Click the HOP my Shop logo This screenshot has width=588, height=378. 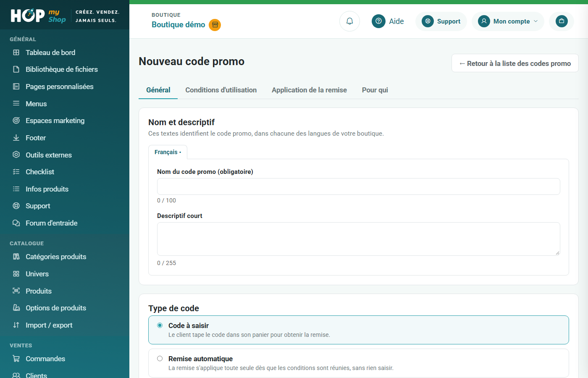(x=38, y=16)
